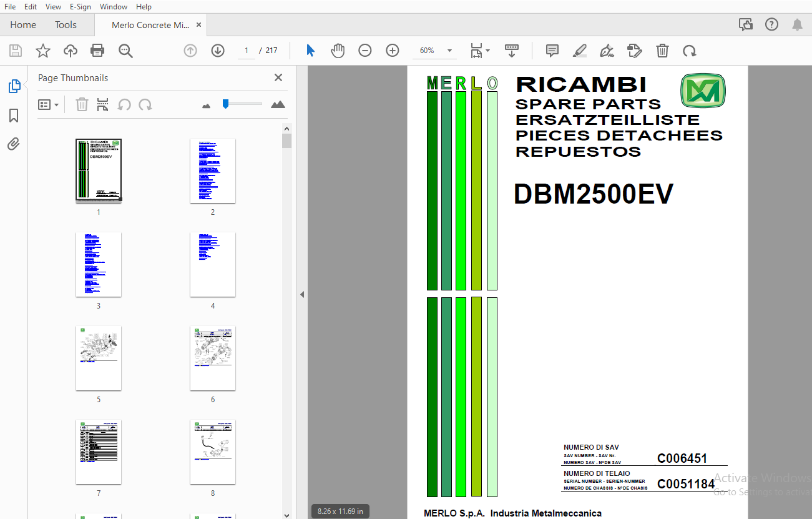
Task: Open Page Thumbnails sidebar icon
Action: coord(14,86)
